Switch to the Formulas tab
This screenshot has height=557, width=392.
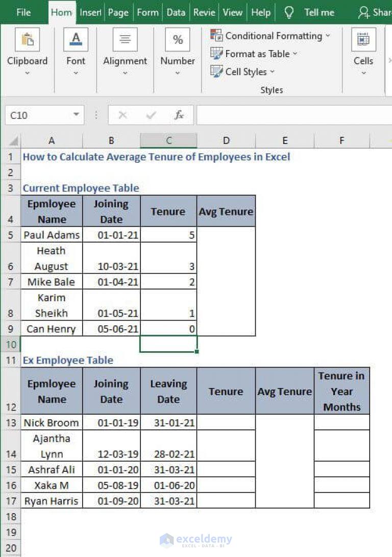tap(148, 12)
